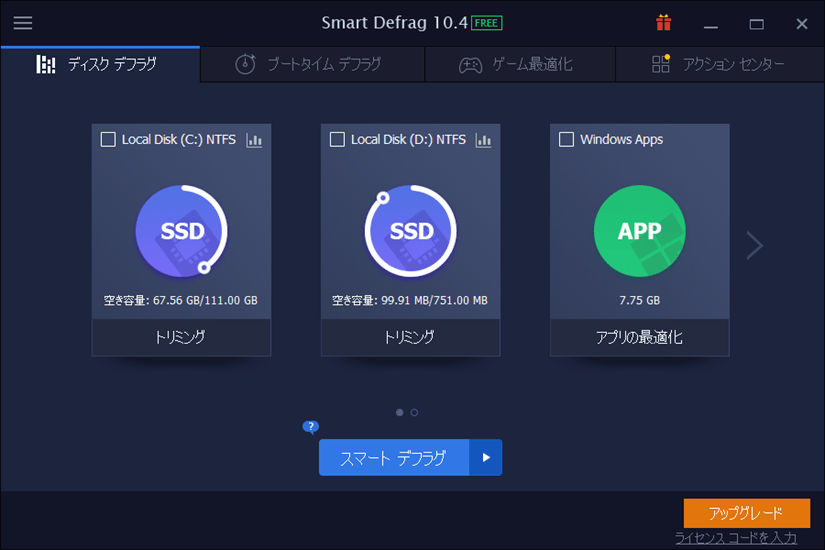Show next drives with right chevron arrow
Image resolution: width=825 pixels, height=550 pixels.
coord(754,245)
